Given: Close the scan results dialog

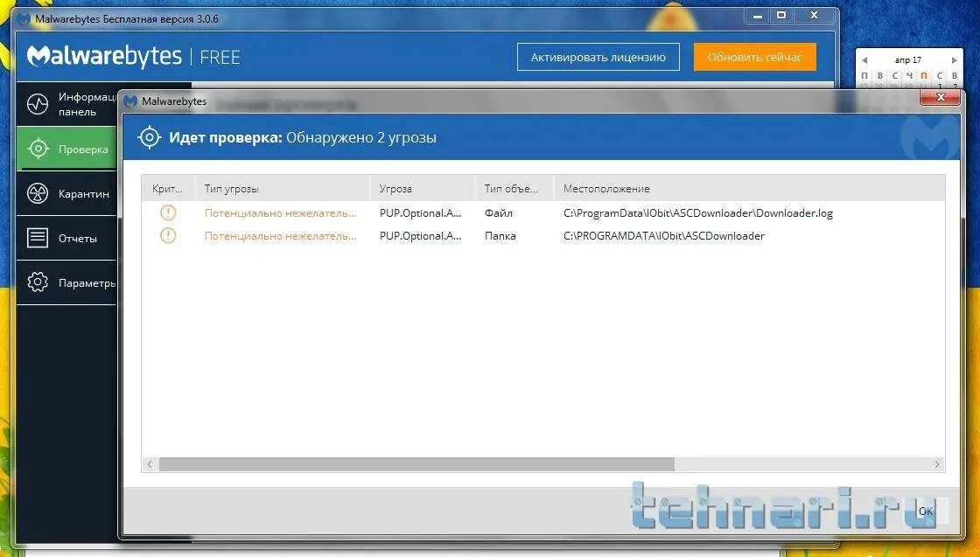Looking at the screenshot, I should point(940,97).
